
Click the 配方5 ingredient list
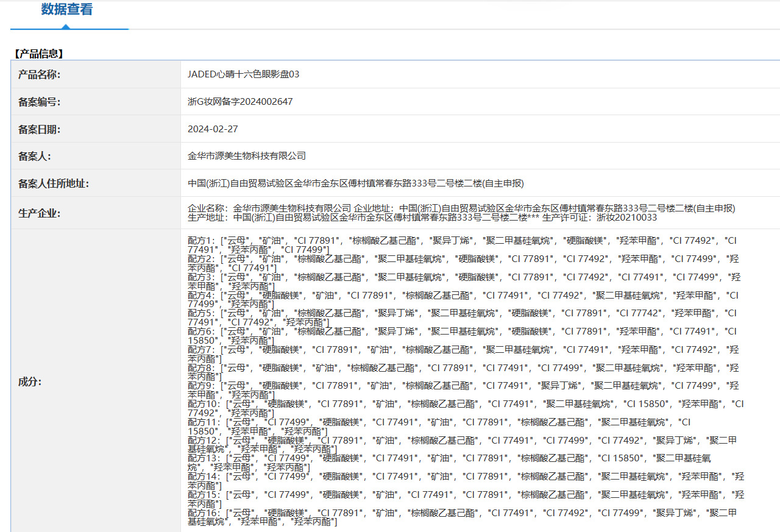coord(463,317)
